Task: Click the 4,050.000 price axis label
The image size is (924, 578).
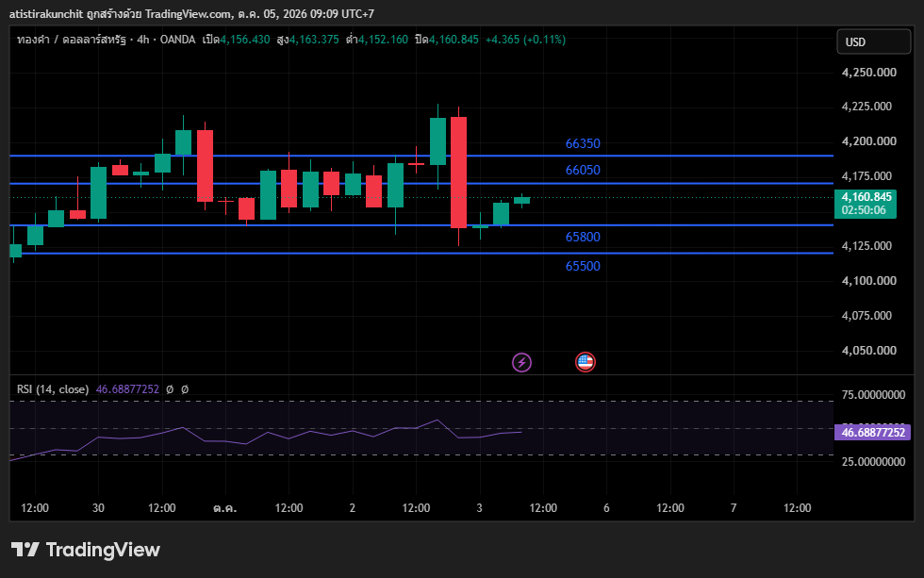Action: coord(869,351)
